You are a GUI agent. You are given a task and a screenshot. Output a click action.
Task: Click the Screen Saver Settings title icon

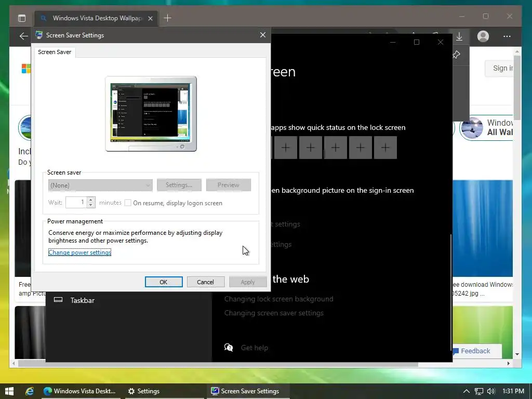(39, 35)
